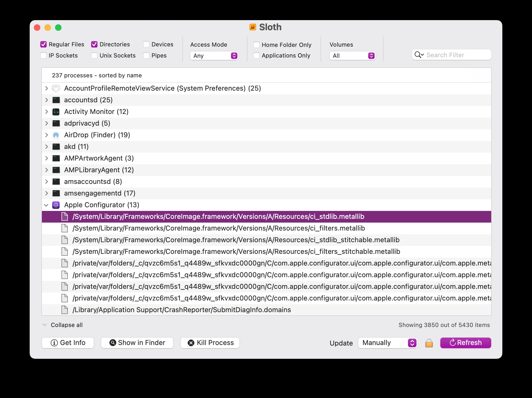Select the amsaccountsd (8) row
Image resolution: width=532 pixels, height=398 pixels.
pyautogui.click(x=266, y=182)
